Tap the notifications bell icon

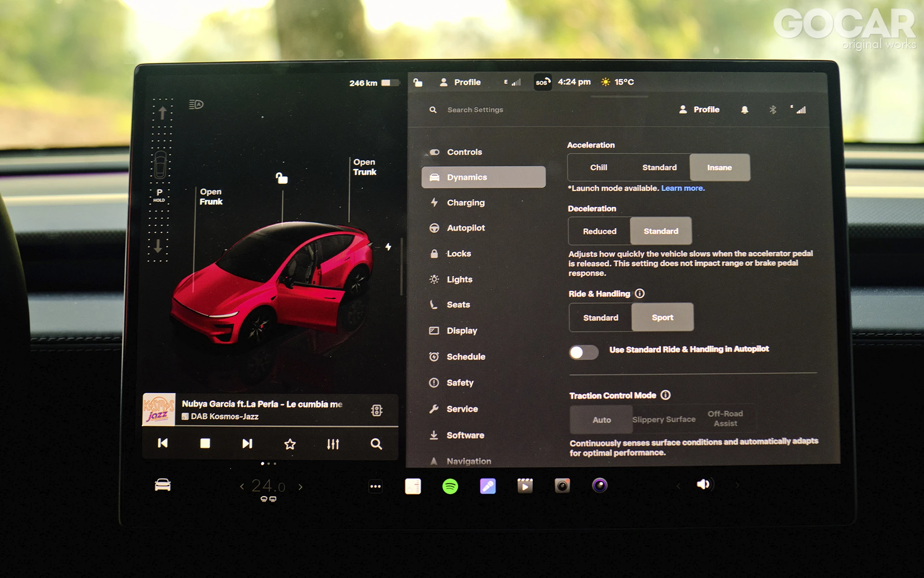click(744, 110)
